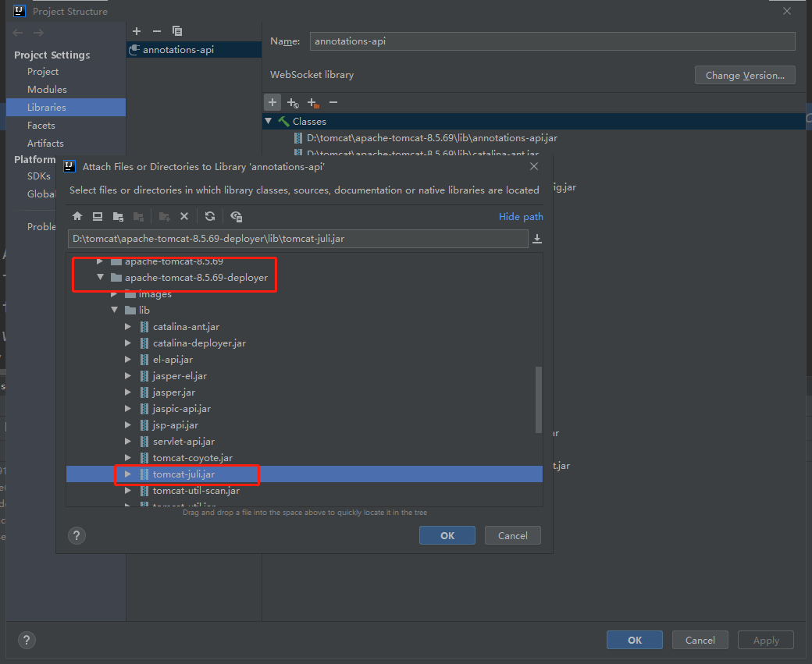The height and width of the screenshot is (664, 812).
Task: Click the file tree vertical scrollbar
Action: (x=539, y=399)
